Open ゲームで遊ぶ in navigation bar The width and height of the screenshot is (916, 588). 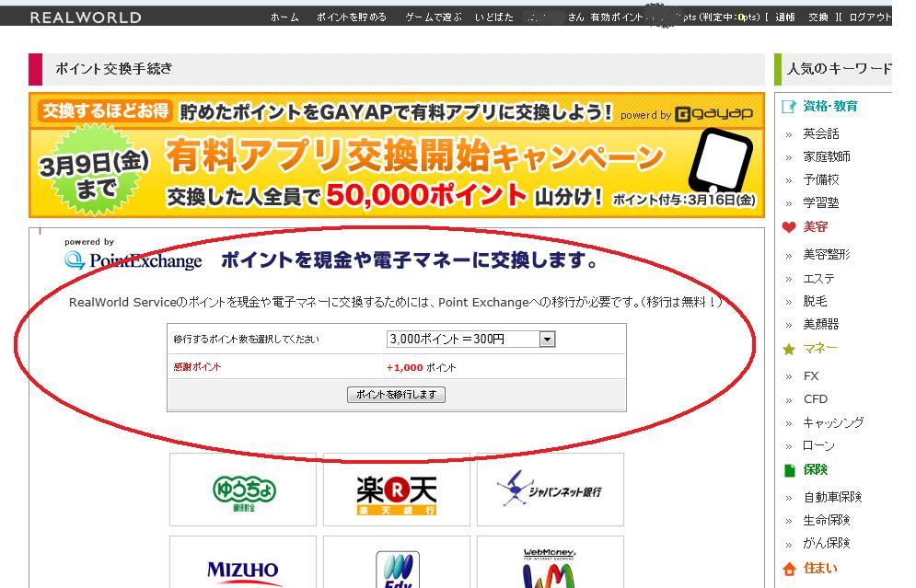434,17
